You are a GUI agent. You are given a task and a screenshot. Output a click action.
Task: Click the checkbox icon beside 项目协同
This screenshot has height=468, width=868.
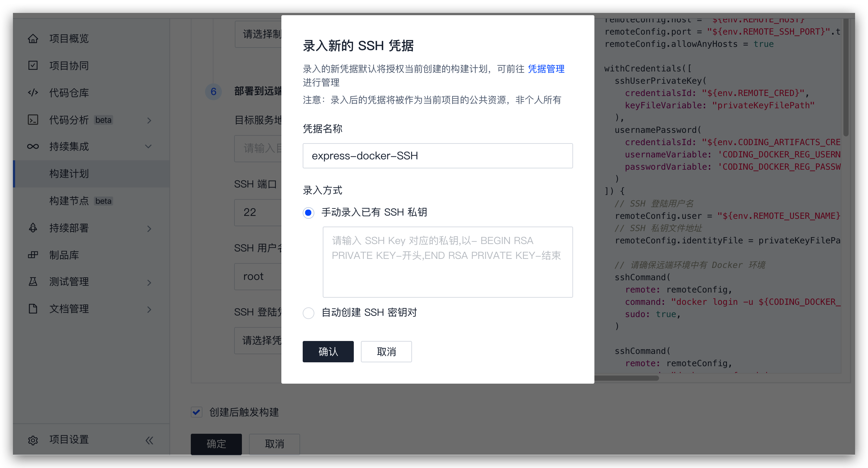click(33, 65)
